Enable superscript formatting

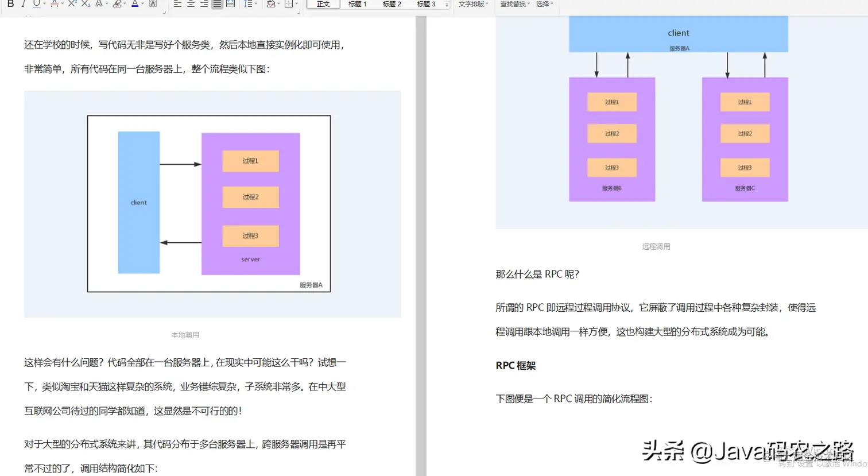pos(72,5)
